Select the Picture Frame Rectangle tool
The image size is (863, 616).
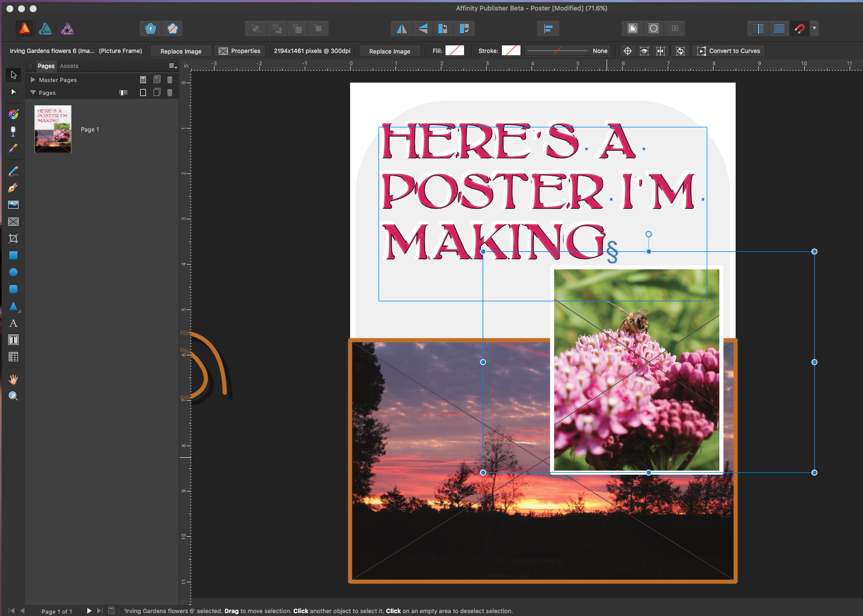click(13, 222)
